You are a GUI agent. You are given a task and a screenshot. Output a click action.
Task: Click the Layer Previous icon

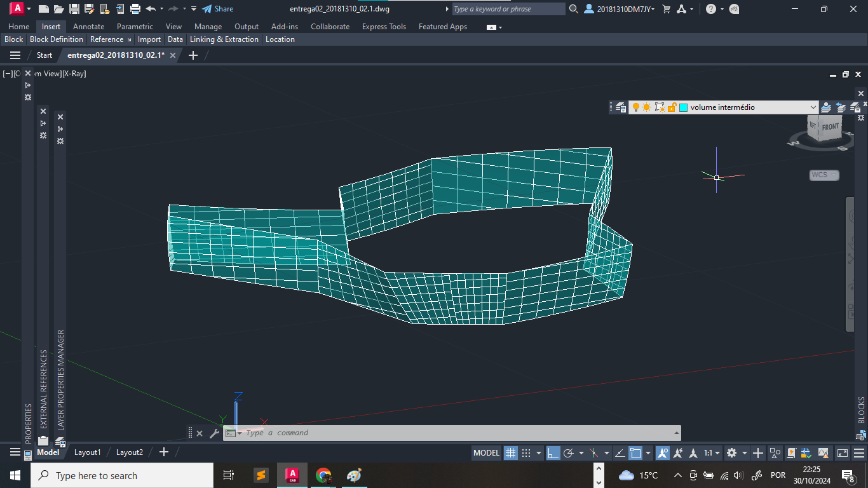(841, 107)
